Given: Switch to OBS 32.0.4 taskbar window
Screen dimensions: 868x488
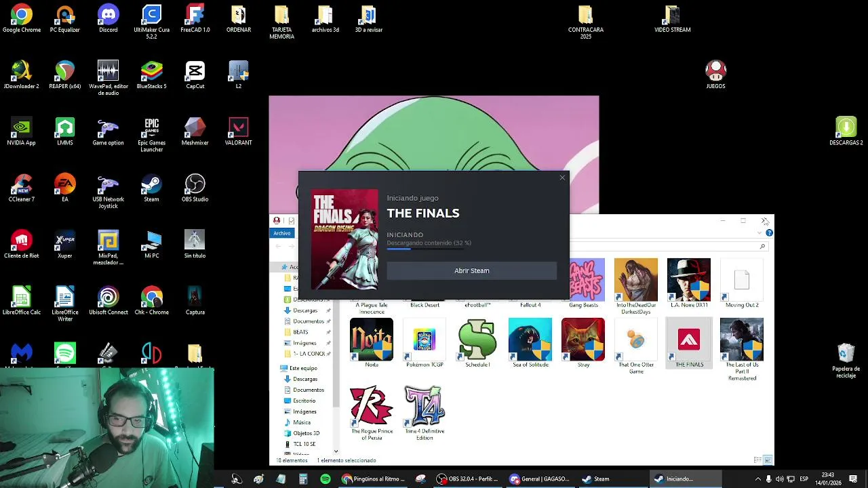Looking at the screenshot, I should 467,479.
